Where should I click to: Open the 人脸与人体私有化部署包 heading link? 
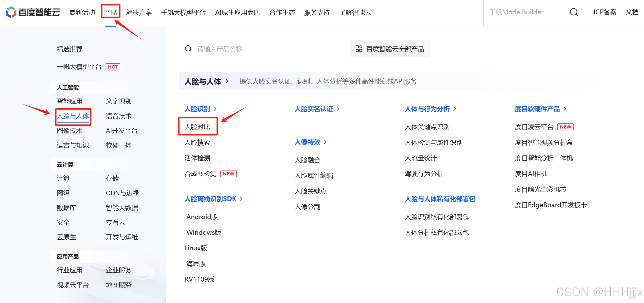click(x=440, y=199)
